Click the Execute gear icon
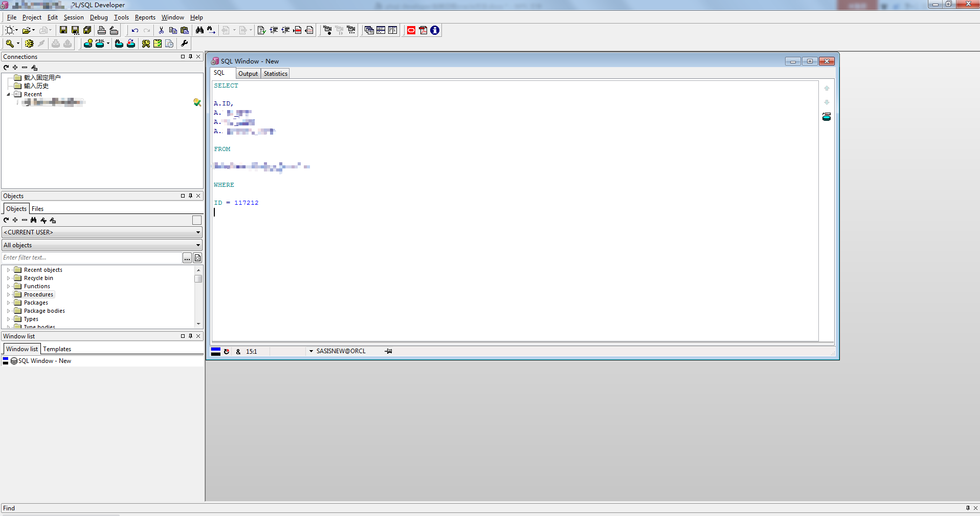This screenshot has height=516, width=980. pos(29,44)
